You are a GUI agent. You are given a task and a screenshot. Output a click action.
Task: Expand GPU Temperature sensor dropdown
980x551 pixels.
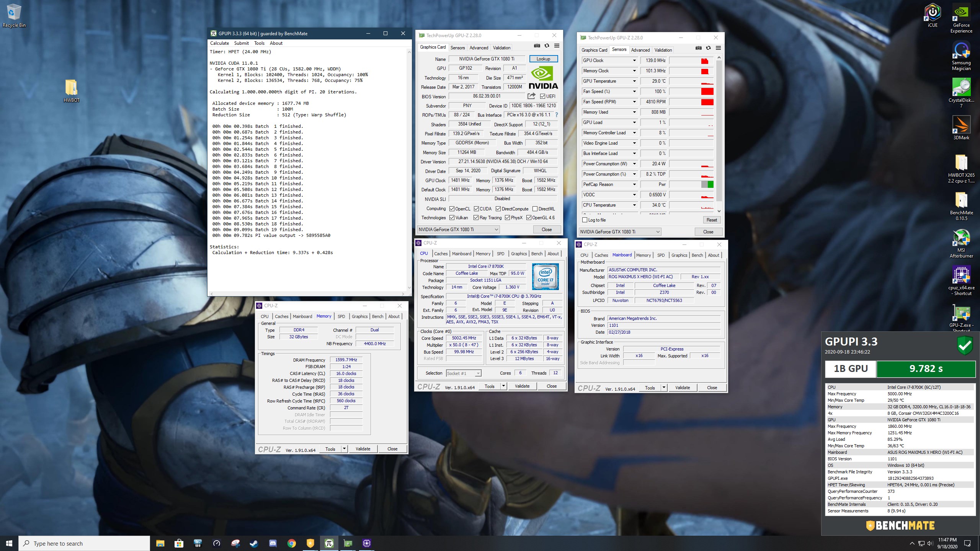(x=634, y=81)
